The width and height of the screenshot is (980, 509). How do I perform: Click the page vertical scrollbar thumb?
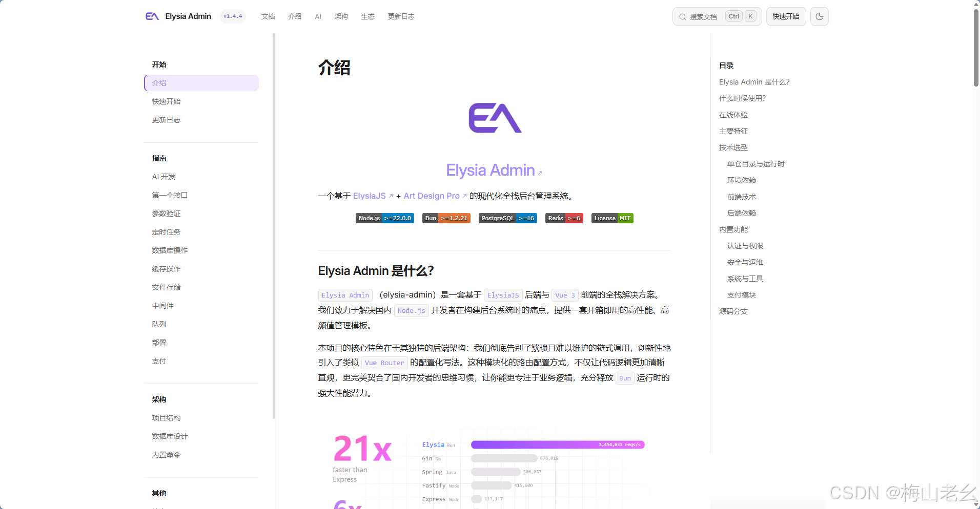(x=976, y=47)
